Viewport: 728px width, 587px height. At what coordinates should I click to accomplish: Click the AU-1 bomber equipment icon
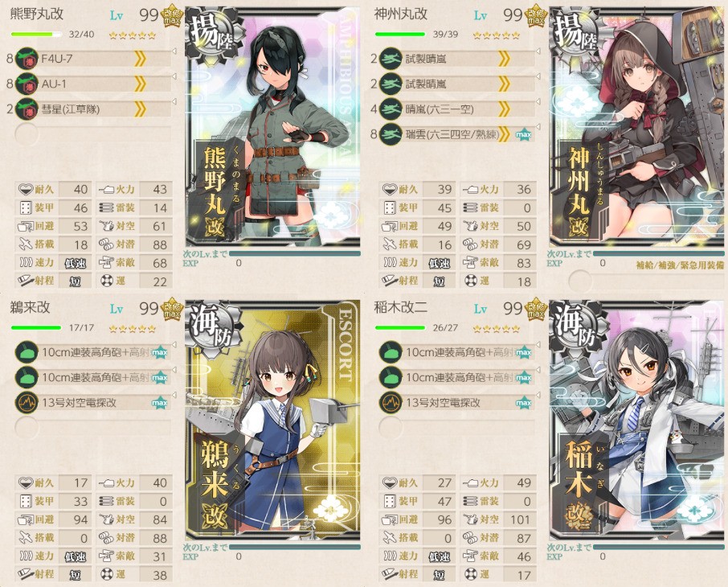click(27, 84)
